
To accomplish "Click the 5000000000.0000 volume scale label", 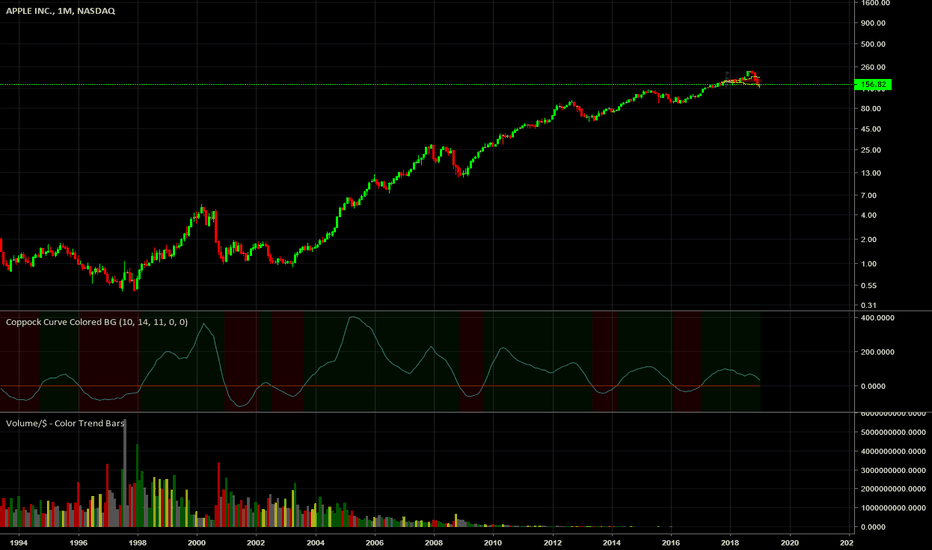I will (893, 432).
